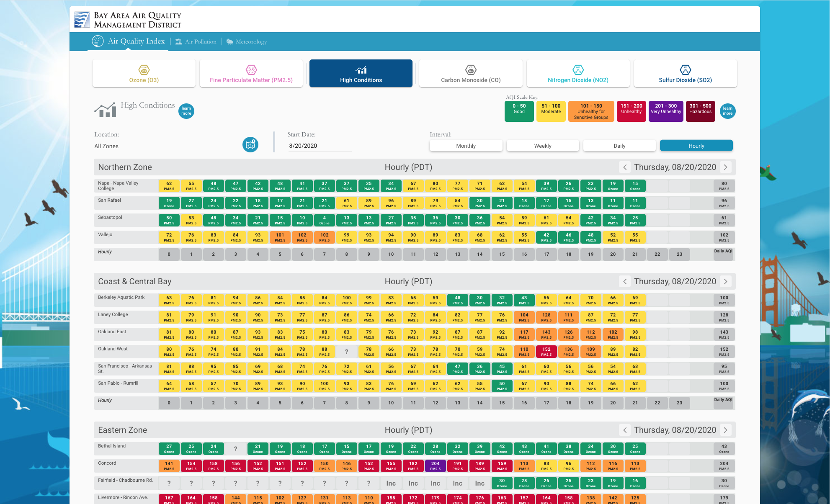This screenshot has width=830, height=504.
Task: Select the Carbon Monoxide (CO) tab
Action: coord(471,73)
